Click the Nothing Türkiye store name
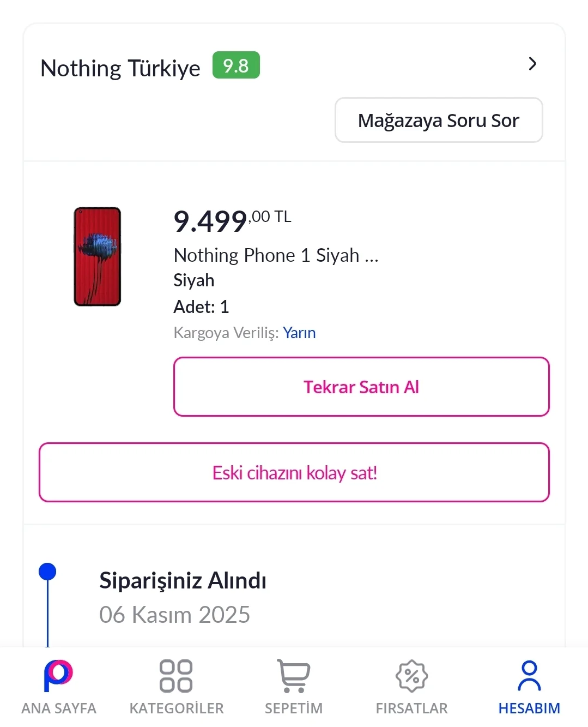 (120, 68)
